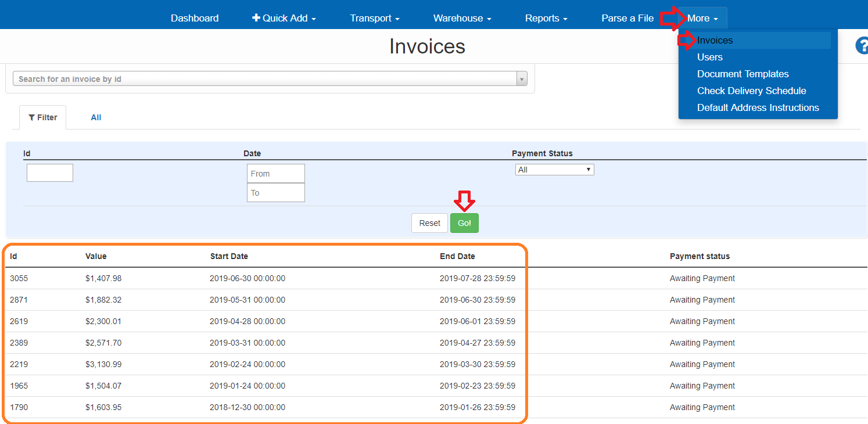868x424 pixels.
Task: Click the Id filter input field
Action: tap(50, 173)
